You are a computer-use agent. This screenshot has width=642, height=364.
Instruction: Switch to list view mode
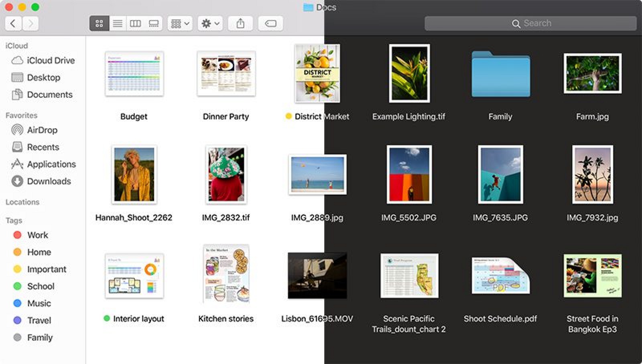(118, 24)
